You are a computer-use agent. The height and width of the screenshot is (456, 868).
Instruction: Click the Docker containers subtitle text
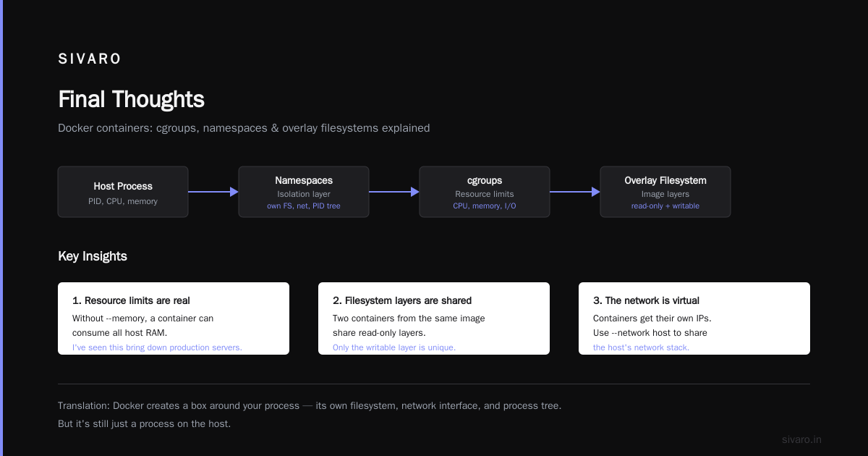[244, 128]
